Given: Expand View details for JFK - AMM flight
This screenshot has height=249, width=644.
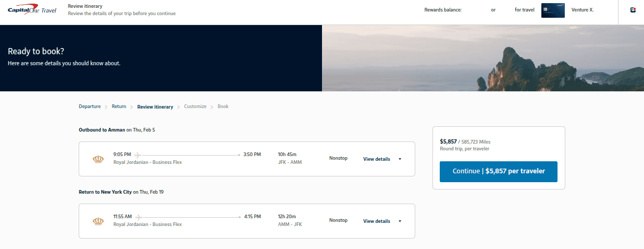Looking at the screenshot, I should [x=377, y=159].
